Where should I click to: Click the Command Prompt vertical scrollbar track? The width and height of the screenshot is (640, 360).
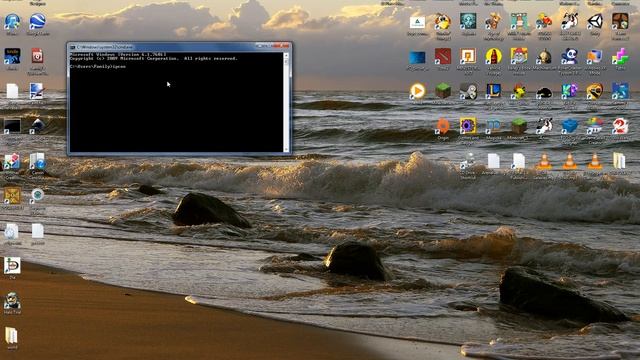(x=286, y=102)
